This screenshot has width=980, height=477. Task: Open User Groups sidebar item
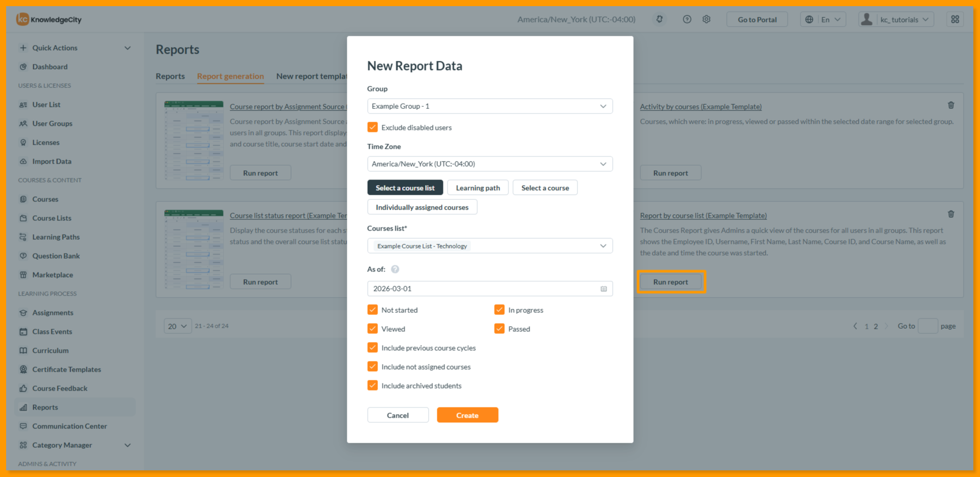click(52, 123)
